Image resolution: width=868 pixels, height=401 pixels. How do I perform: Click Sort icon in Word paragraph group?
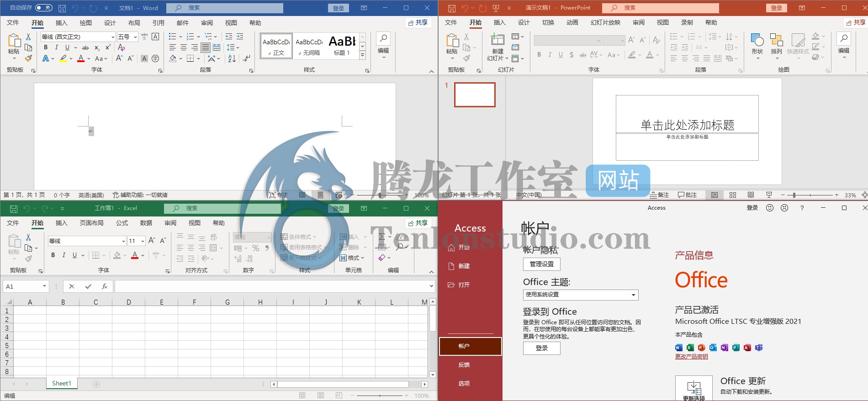tap(232, 58)
